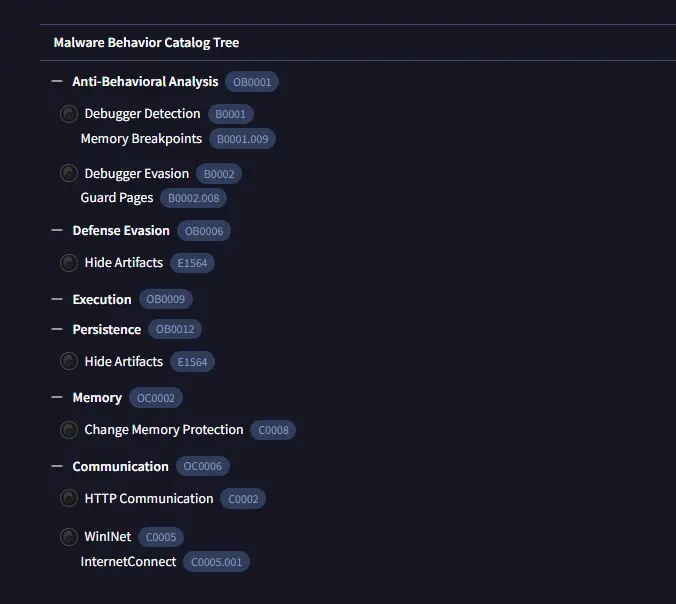The height and width of the screenshot is (604, 676).
Task: Select Hide Artifacts text under Persistence
Action: tap(124, 361)
